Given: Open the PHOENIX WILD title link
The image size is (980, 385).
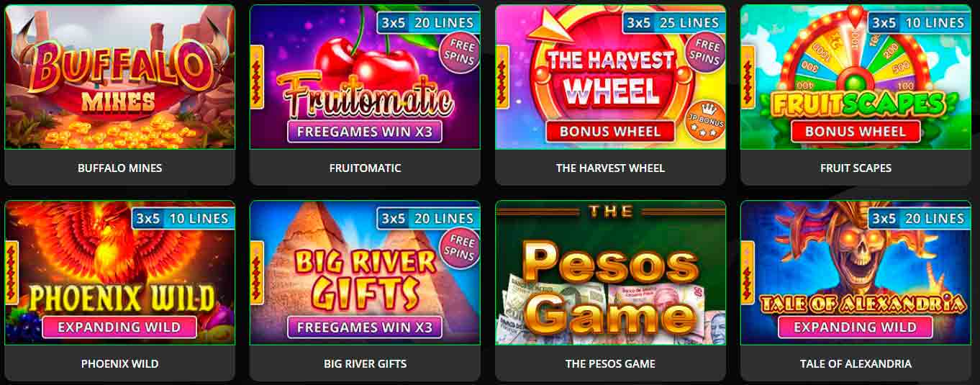Looking at the screenshot, I should click(x=119, y=363).
